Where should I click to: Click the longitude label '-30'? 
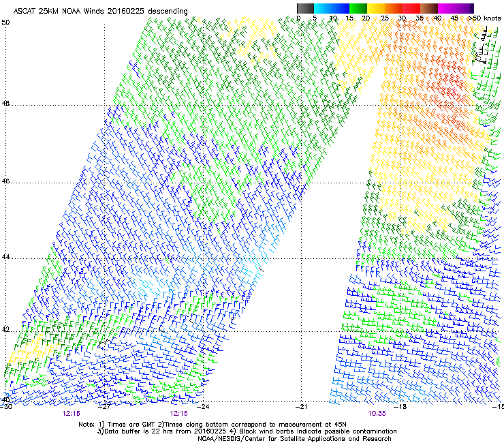6,407
